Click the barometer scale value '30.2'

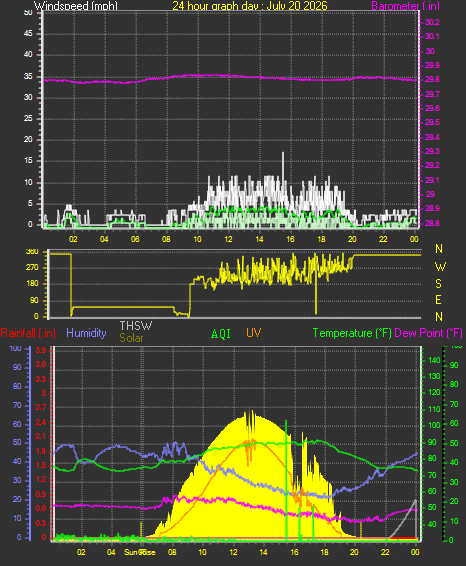point(432,22)
